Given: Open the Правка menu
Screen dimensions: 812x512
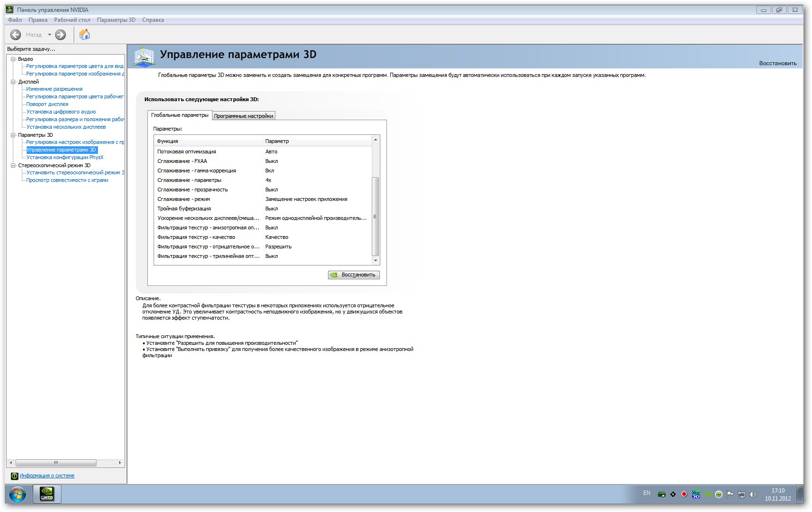Looking at the screenshot, I should (x=38, y=20).
